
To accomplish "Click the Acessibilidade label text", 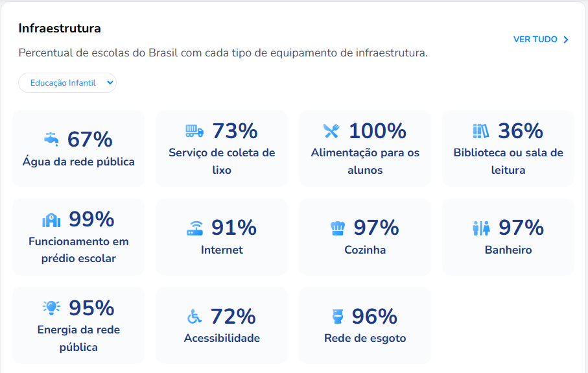I will click(222, 338).
